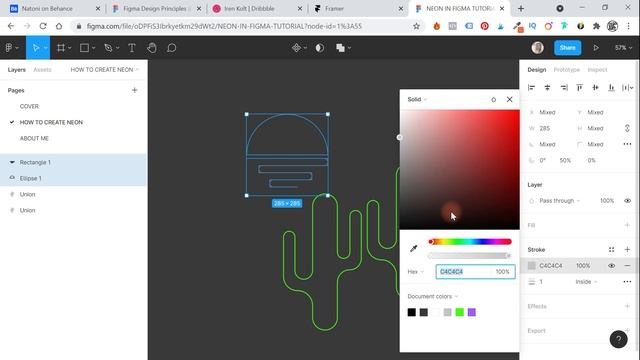Click the rainbow hue slider
640x360 pixels.
(x=470, y=242)
